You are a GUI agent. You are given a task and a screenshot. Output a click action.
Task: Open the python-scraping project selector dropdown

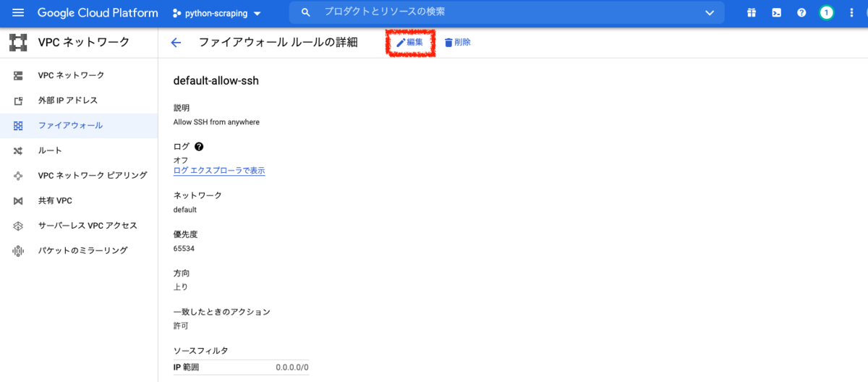217,13
